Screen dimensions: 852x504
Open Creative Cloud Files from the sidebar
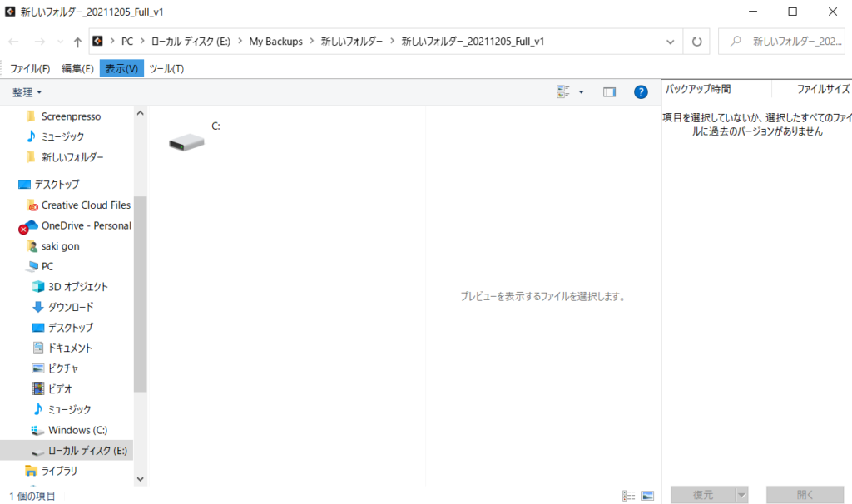coord(86,205)
